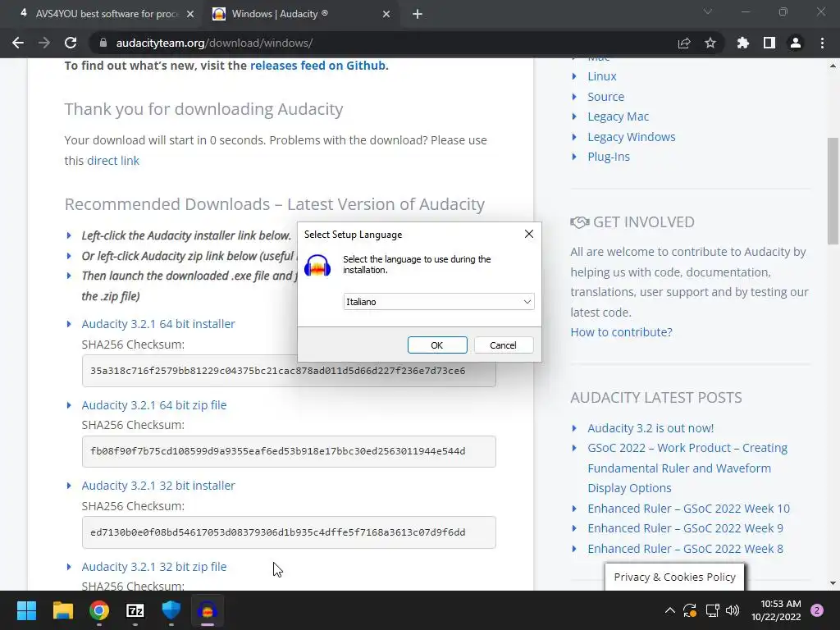Click the direct link for download
This screenshot has width=840, height=630.
[113, 161]
